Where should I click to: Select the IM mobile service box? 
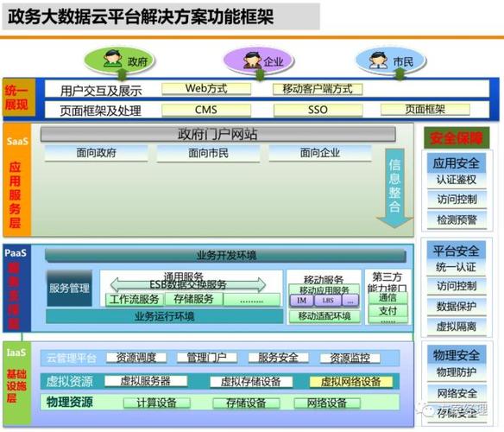(301, 301)
